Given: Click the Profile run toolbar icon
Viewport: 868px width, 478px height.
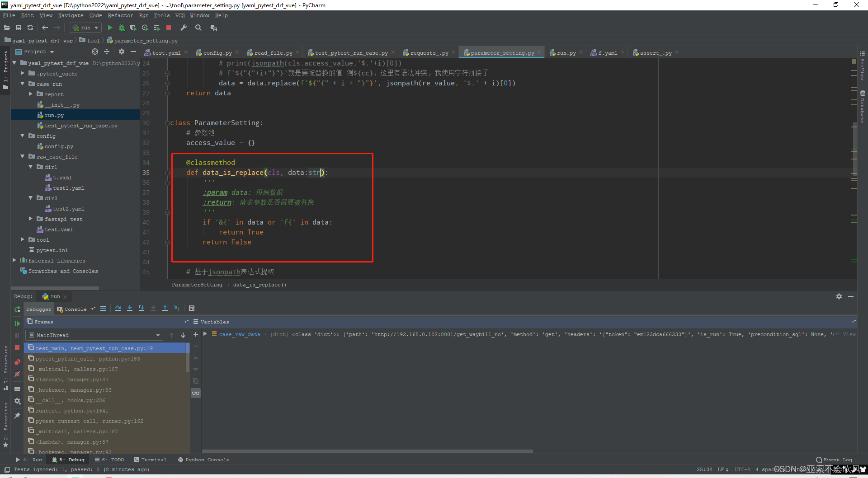Looking at the screenshot, I should pyautogui.click(x=145, y=28).
